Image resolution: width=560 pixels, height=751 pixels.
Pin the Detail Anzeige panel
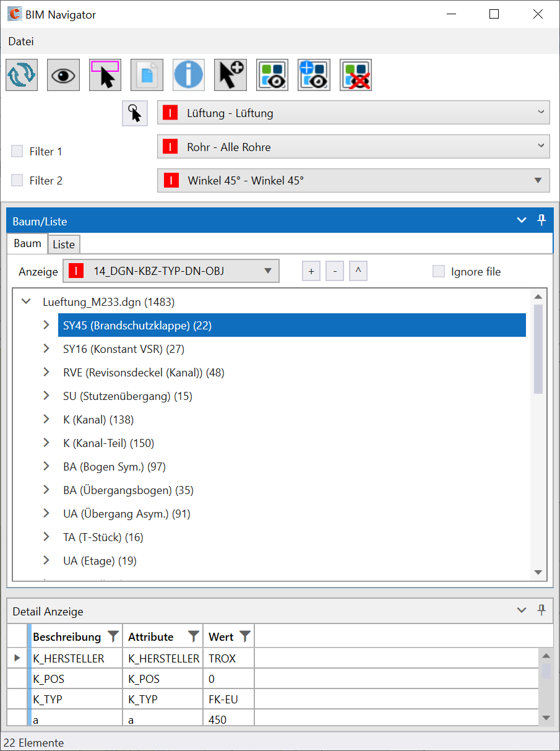coord(541,610)
